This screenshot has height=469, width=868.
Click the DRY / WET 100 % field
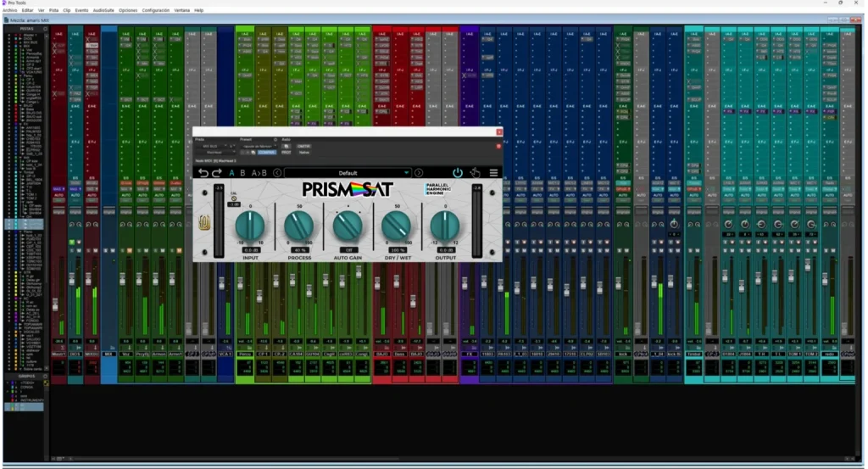tap(397, 250)
